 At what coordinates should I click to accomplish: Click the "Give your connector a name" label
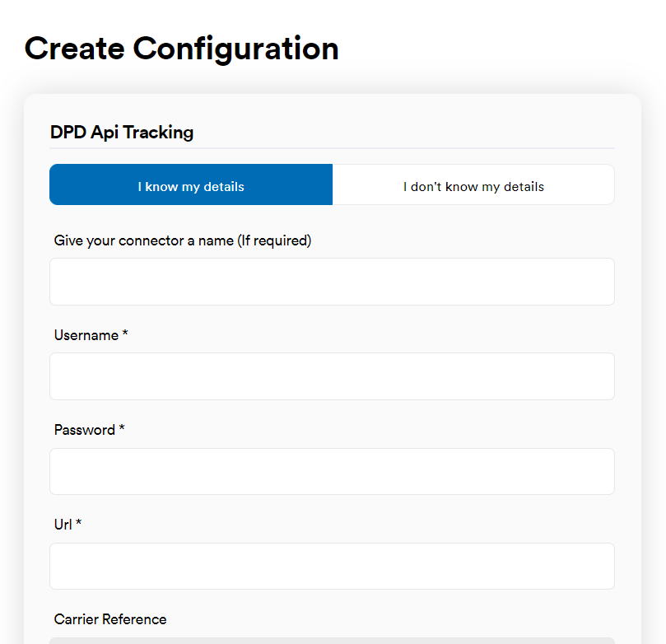click(182, 240)
